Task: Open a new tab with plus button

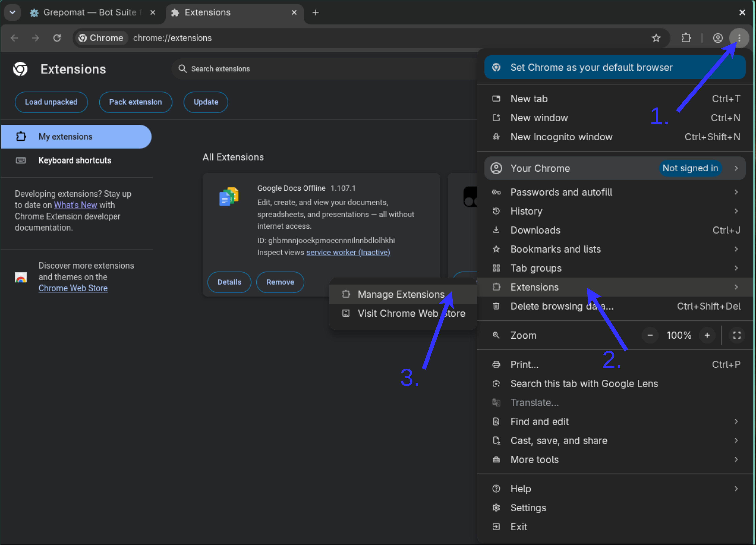Action: (x=315, y=13)
